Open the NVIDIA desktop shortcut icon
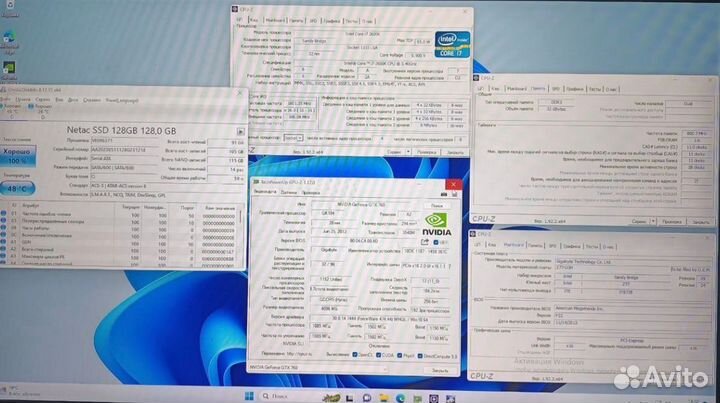The height and width of the screenshot is (403, 720). [x=11, y=69]
